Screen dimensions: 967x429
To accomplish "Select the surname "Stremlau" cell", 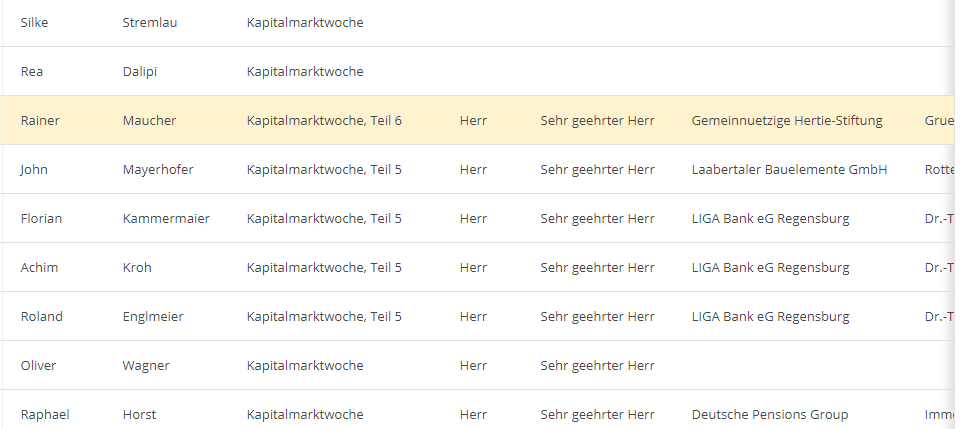I will (150, 23).
